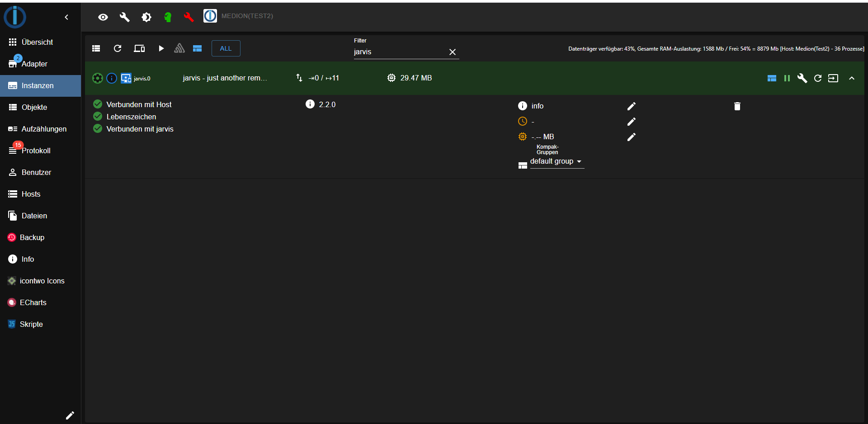Image resolution: width=868 pixels, height=424 pixels.
Task: Filter running instances with play icon
Action: pyautogui.click(x=161, y=48)
